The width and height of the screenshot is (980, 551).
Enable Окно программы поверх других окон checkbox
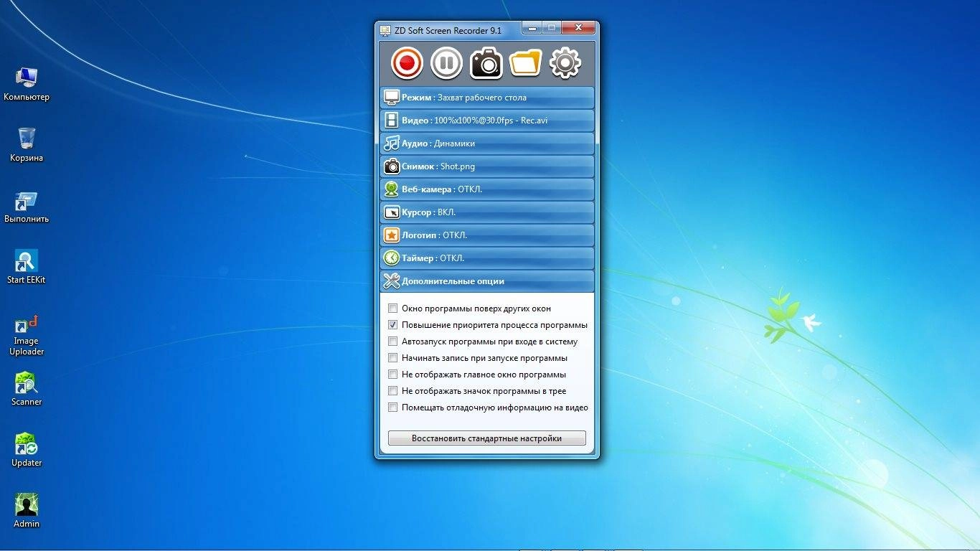click(392, 309)
